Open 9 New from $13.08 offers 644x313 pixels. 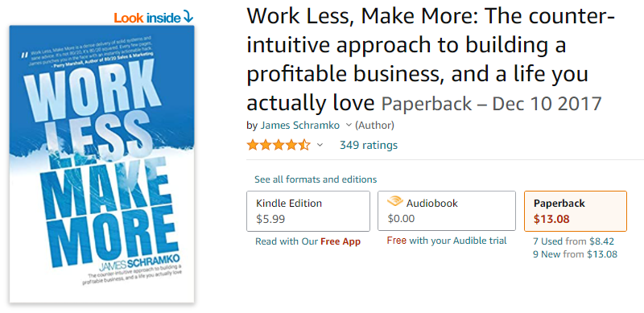tap(575, 254)
